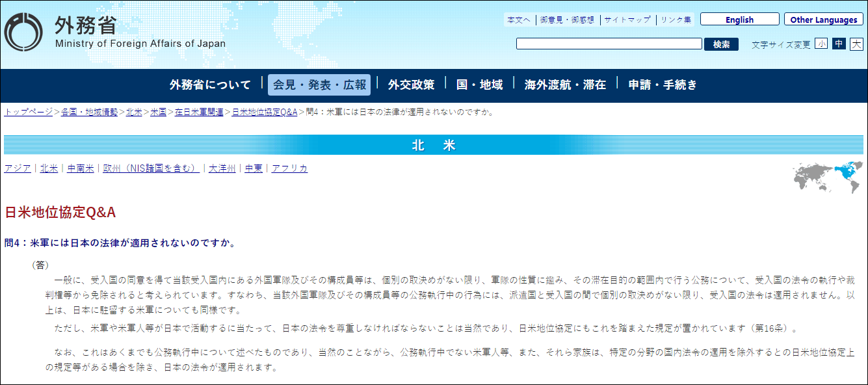Click the 北 米 blue banner heading

click(x=434, y=145)
